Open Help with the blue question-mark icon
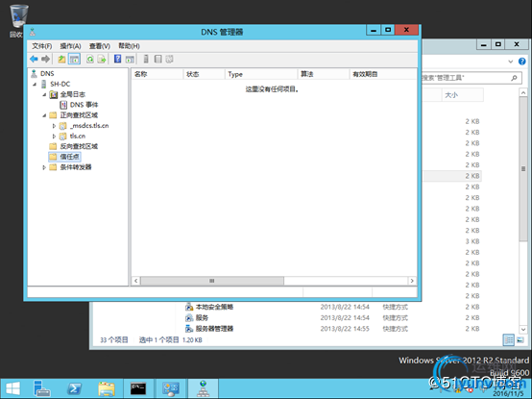 [117, 59]
